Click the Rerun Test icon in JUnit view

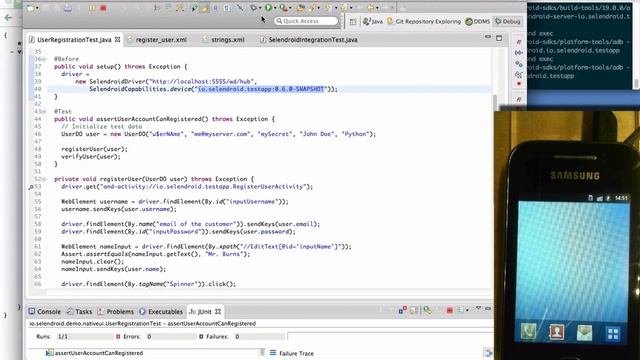click(427, 310)
